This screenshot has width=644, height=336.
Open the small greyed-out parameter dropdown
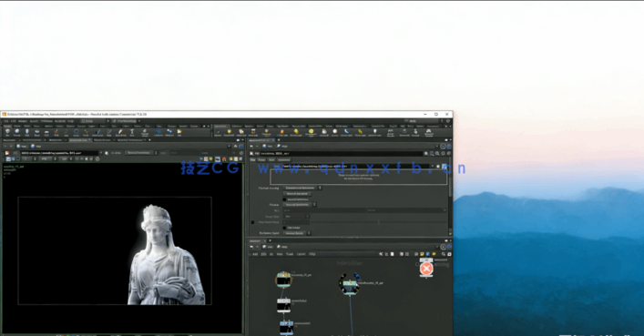tap(296, 216)
